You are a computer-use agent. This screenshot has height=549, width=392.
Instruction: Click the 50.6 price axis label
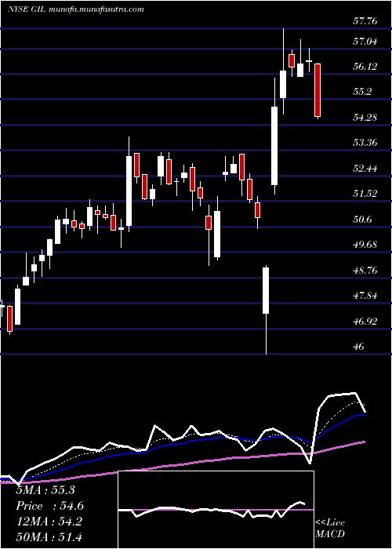[x=362, y=219]
